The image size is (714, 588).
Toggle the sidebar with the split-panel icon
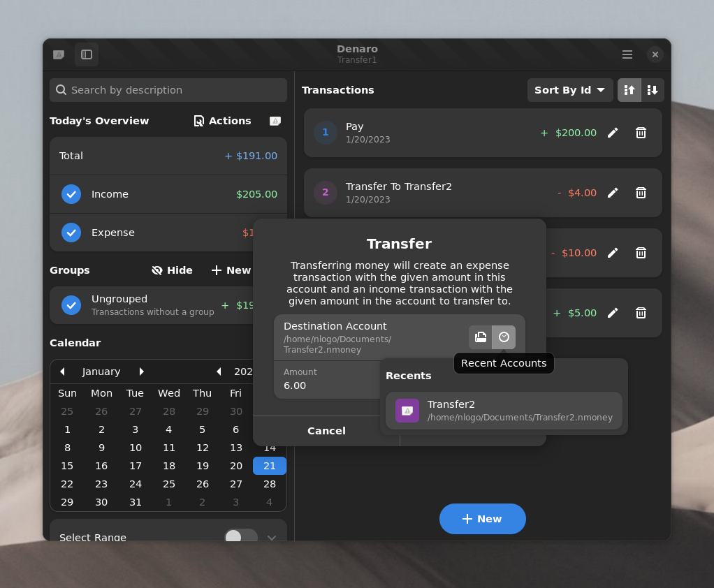tap(86, 54)
